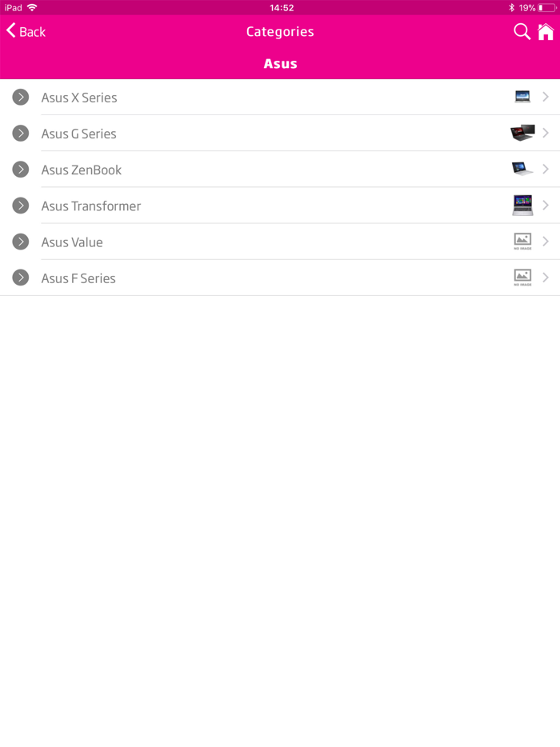Tap the battery indicator in status bar
The height and width of the screenshot is (747, 560).
click(x=546, y=7)
